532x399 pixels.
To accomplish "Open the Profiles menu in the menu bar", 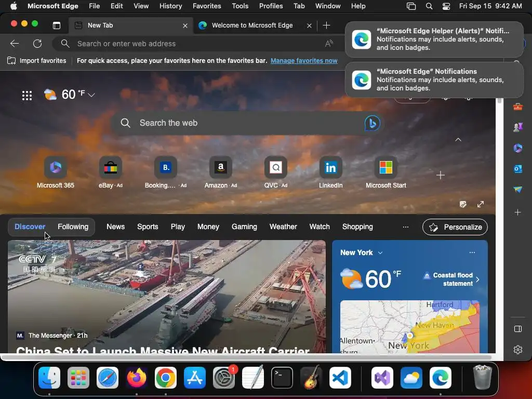I will click(x=271, y=6).
